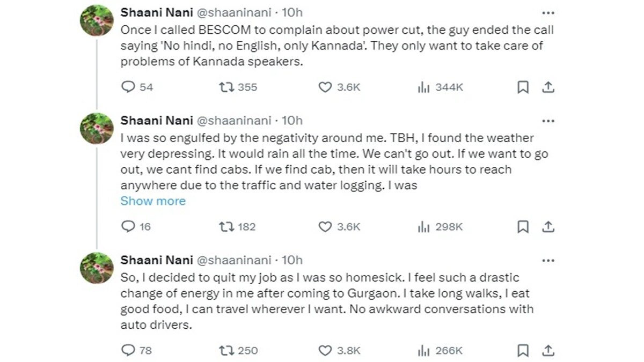Retweet the BESCOM complaint tweet
644x362 pixels.
pyautogui.click(x=226, y=87)
